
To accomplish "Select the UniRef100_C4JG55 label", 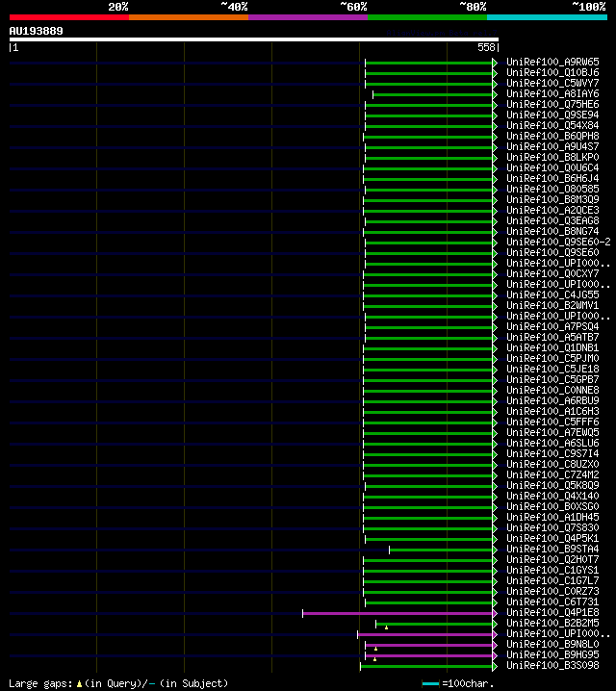I will coord(552,294).
